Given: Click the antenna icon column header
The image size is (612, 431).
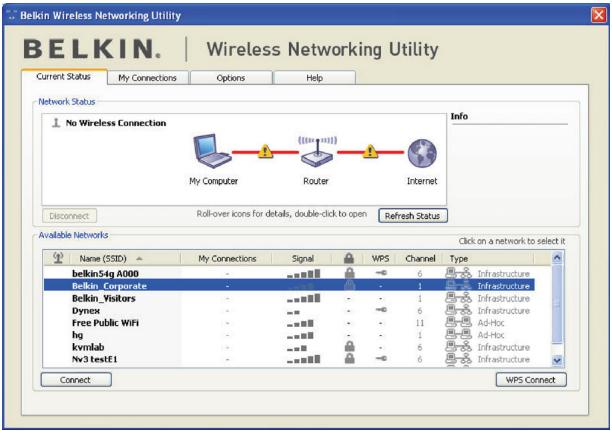Looking at the screenshot, I should pyautogui.click(x=58, y=258).
